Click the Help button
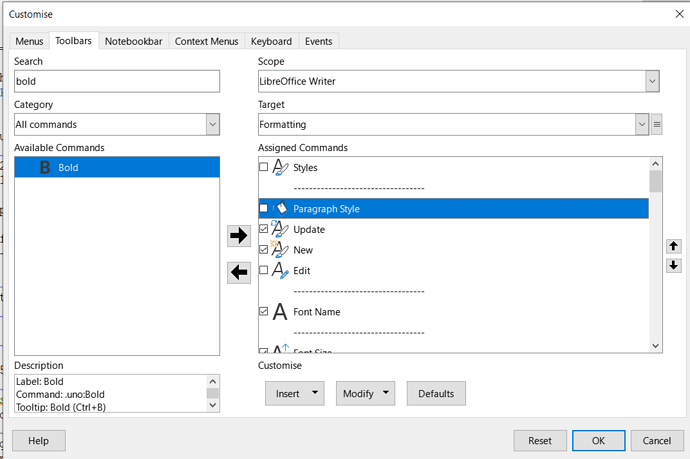Image resolution: width=690 pixels, height=459 pixels. coord(39,441)
